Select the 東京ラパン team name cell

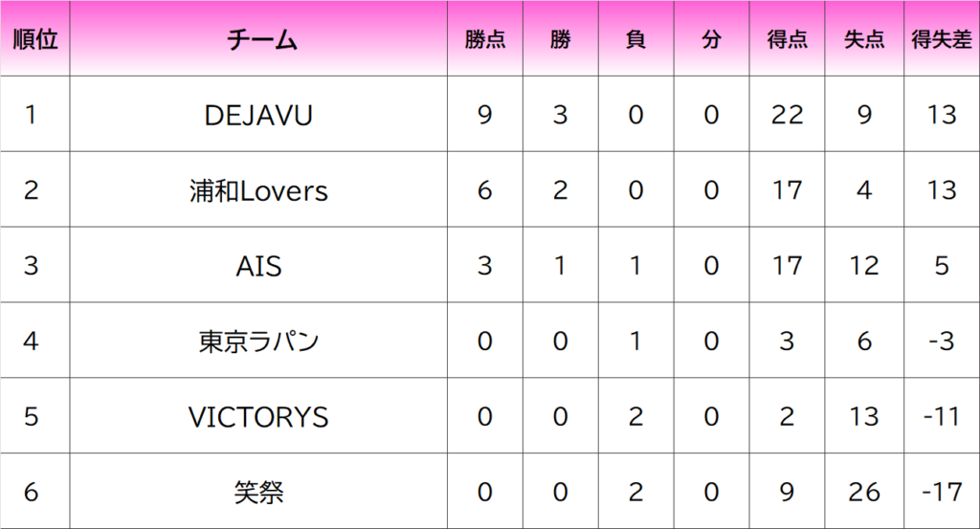[x=258, y=341]
